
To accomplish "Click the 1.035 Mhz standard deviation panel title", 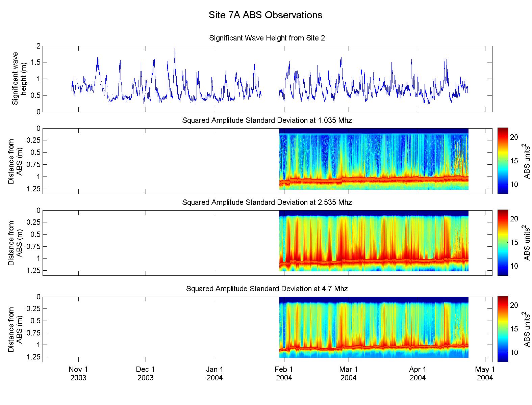I will coord(267,120).
